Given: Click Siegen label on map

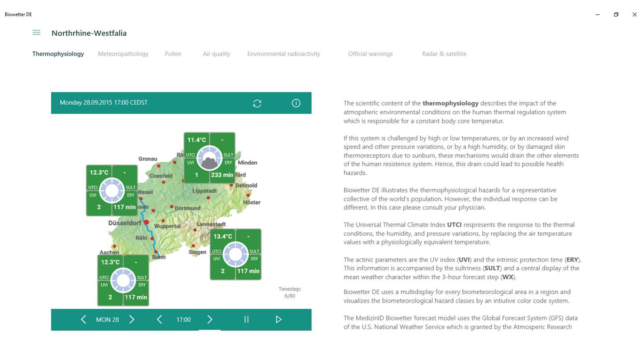Looking at the screenshot, I should click(197, 252).
